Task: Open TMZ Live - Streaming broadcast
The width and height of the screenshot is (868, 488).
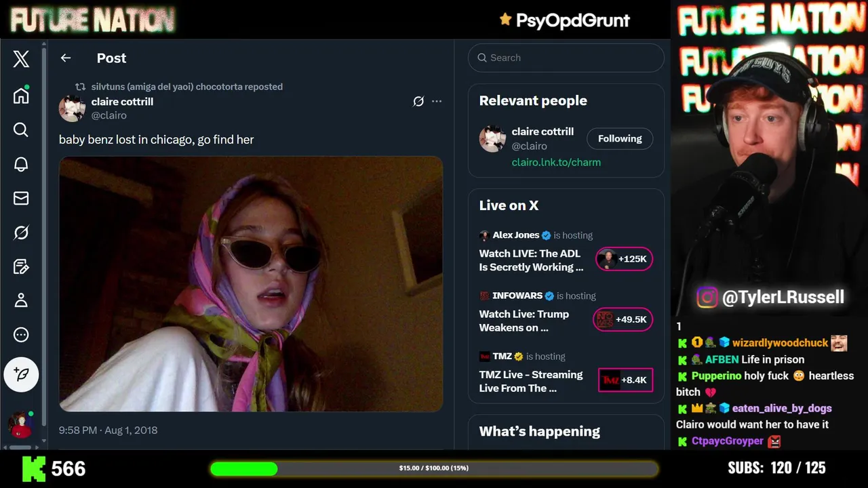Action: click(x=531, y=381)
